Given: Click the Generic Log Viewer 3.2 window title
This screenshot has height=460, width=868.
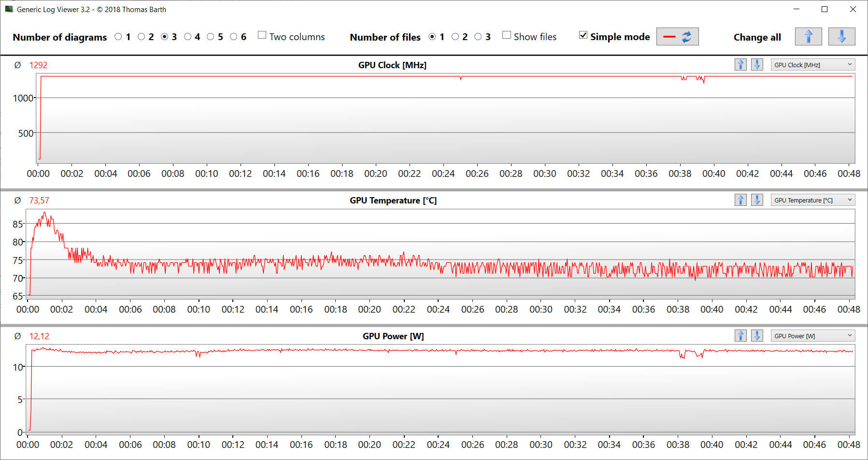Looking at the screenshot, I should 91,10.
